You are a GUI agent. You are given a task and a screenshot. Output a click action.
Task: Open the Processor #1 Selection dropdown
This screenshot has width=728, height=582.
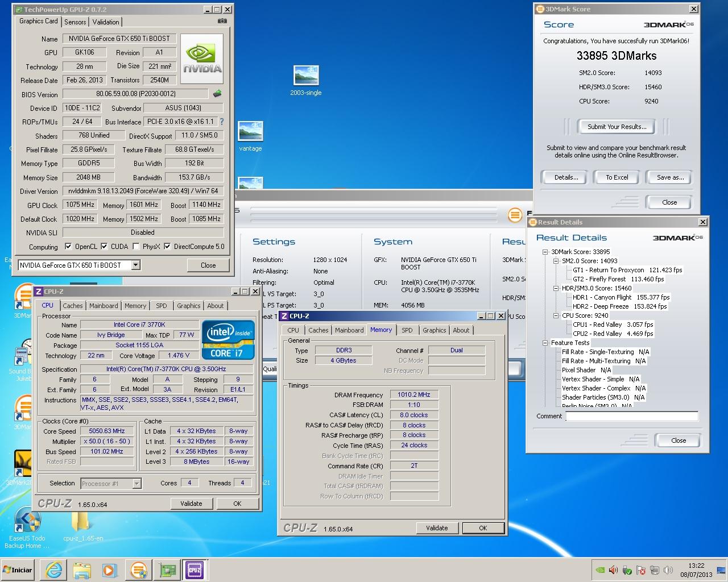[136, 484]
